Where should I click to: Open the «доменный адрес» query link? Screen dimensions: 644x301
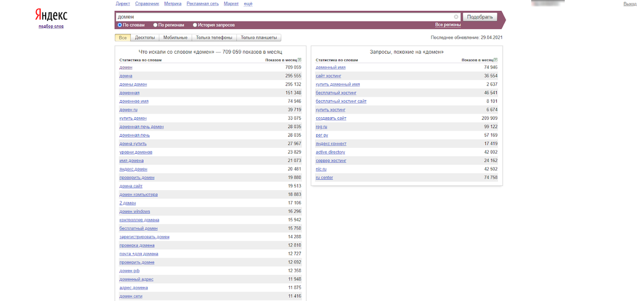136,279
